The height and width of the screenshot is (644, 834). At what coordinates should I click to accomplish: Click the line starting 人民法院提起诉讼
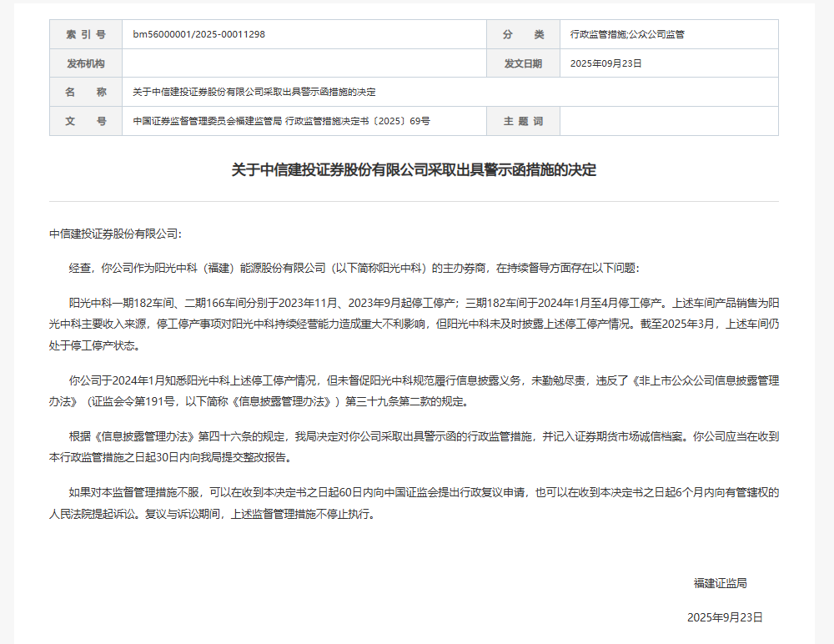pos(214,514)
